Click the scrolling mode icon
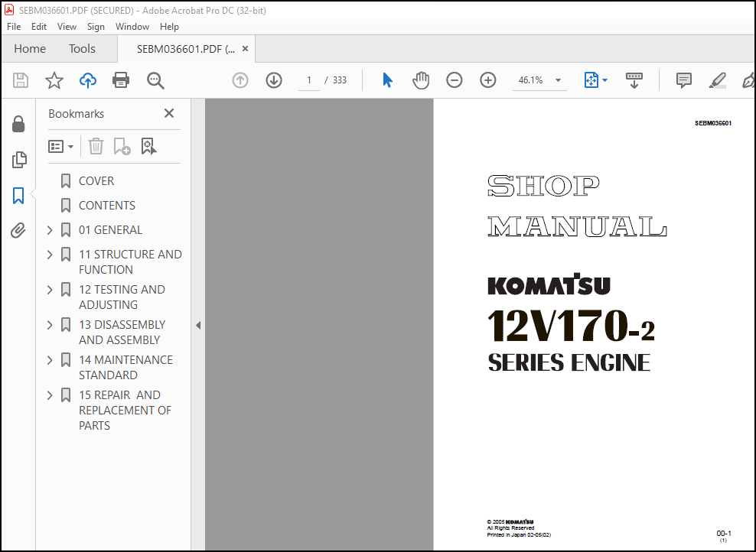Screen dimensions: 756x552 634,80
